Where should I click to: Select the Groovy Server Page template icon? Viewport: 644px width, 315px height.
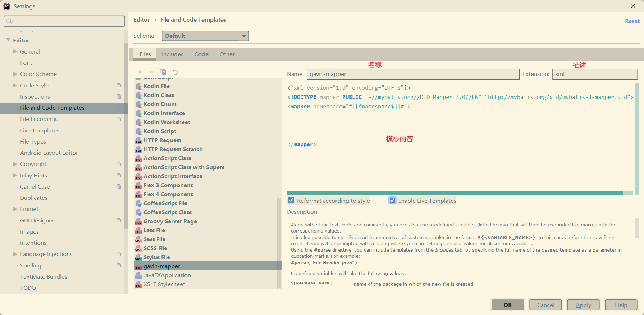pyautogui.click(x=138, y=221)
